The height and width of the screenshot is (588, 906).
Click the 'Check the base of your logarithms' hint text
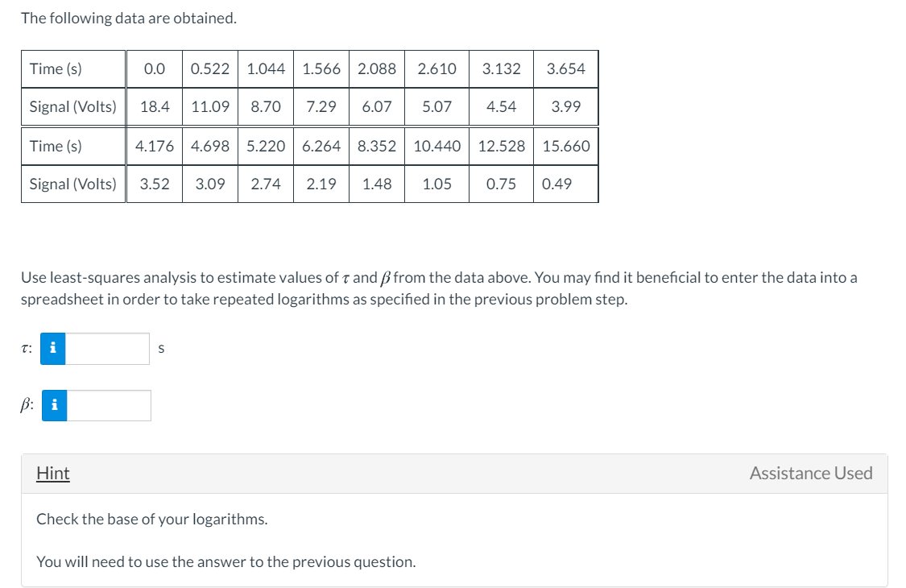coord(152,520)
